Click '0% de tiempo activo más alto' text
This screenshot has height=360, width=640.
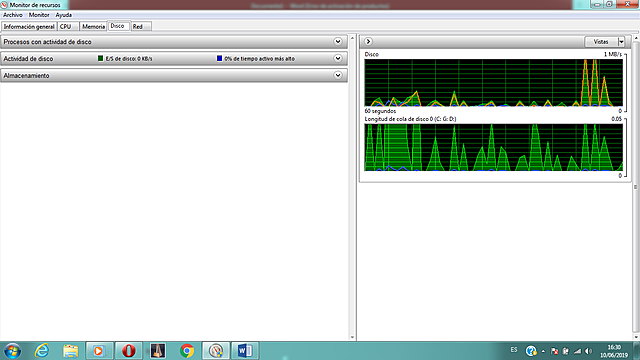(260, 59)
